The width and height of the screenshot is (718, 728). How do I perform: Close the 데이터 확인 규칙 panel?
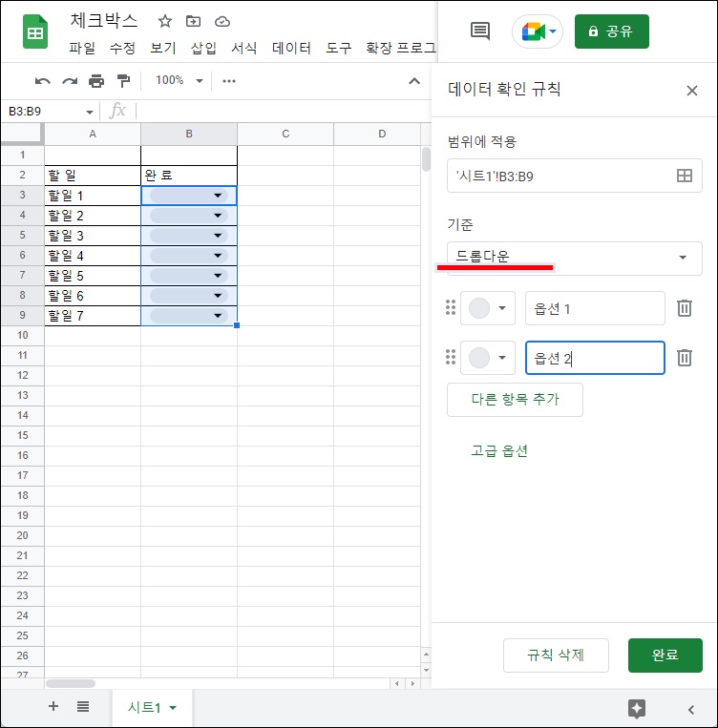pos(692,91)
